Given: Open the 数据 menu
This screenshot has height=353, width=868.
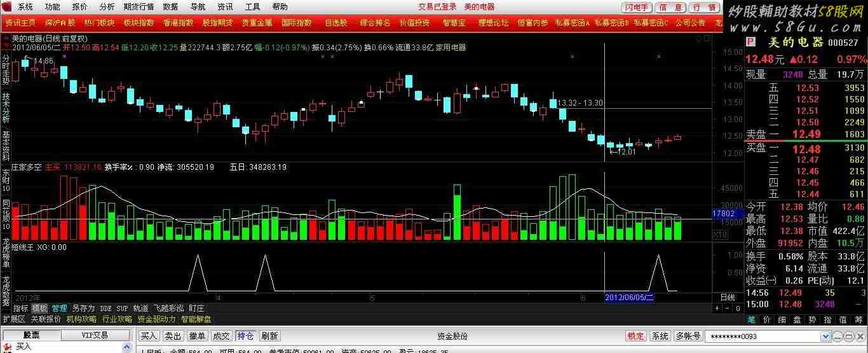Looking at the screenshot, I should click(170, 7).
